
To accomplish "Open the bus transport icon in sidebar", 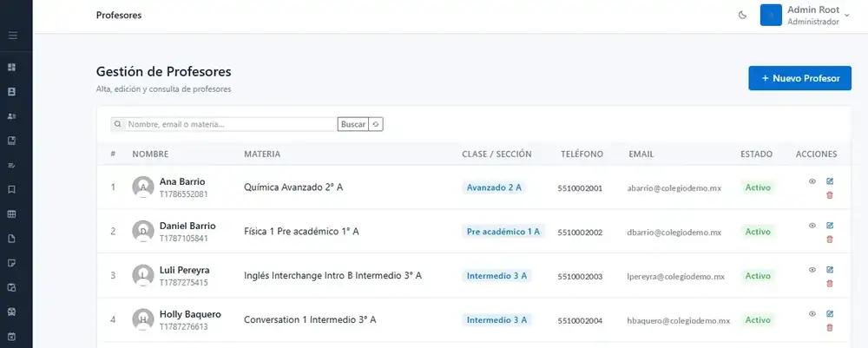I will point(11,312).
